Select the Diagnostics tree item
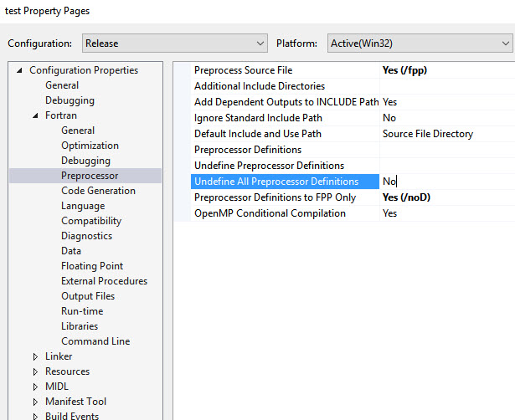The image size is (515, 420). click(x=86, y=236)
